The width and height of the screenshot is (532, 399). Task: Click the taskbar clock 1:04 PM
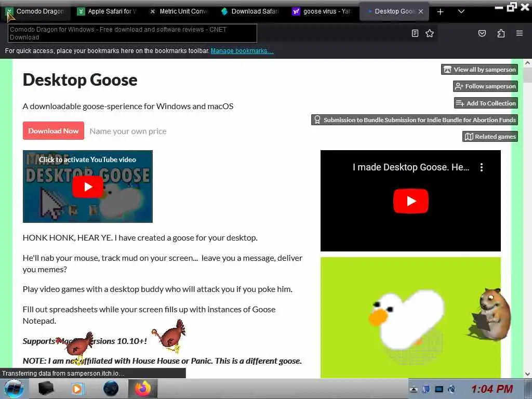click(491, 389)
